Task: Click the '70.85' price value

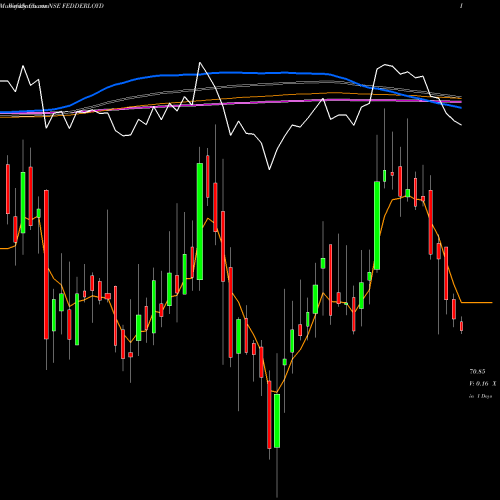Action: pos(477,371)
